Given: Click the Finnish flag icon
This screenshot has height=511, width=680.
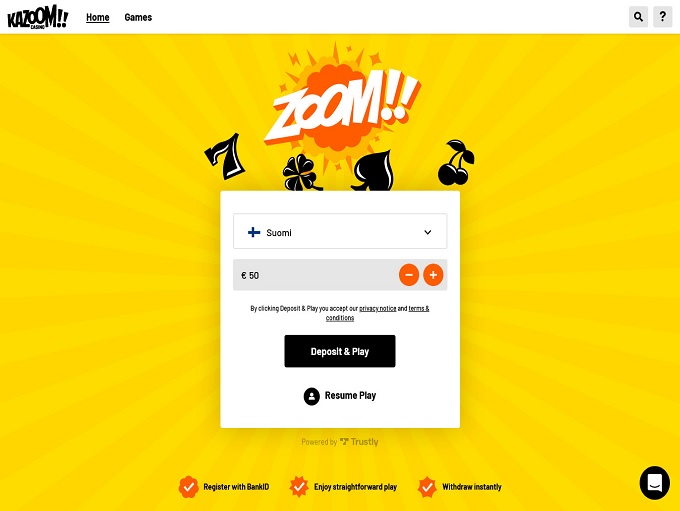Looking at the screenshot, I should coord(254,233).
